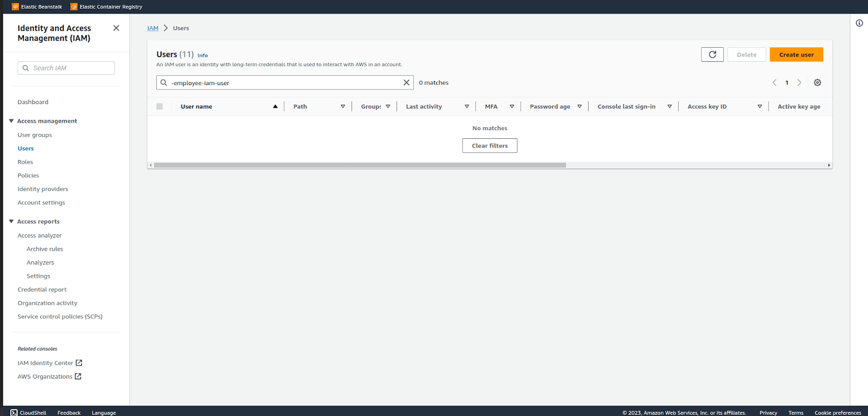This screenshot has width=868, height=416.
Task: Open the Language selector
Action: point(104,413)
